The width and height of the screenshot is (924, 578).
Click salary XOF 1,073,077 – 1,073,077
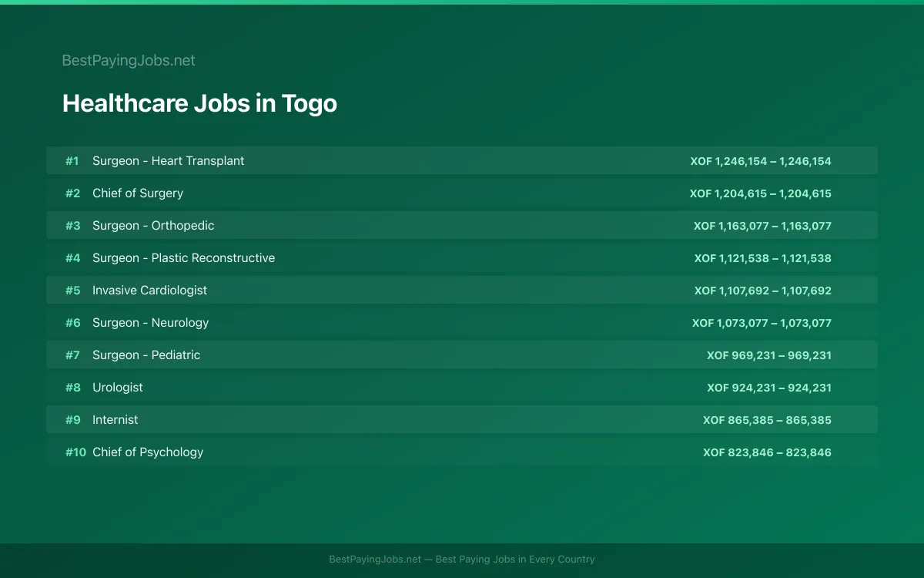pos(762,323)
